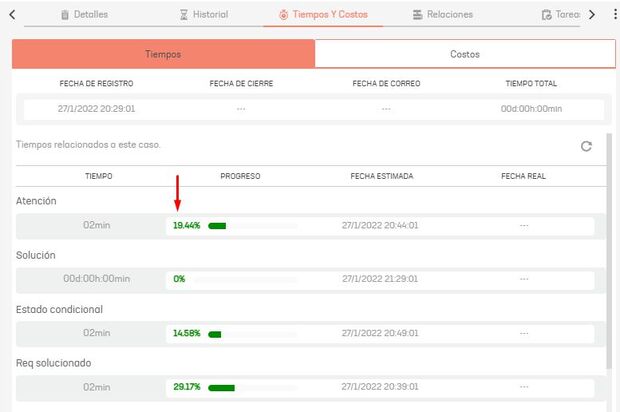The width and height of the screenshot is (620, 412).
Task: Click the TIEMPO column header
Action: pyautogui.click(x=98, y=176)
